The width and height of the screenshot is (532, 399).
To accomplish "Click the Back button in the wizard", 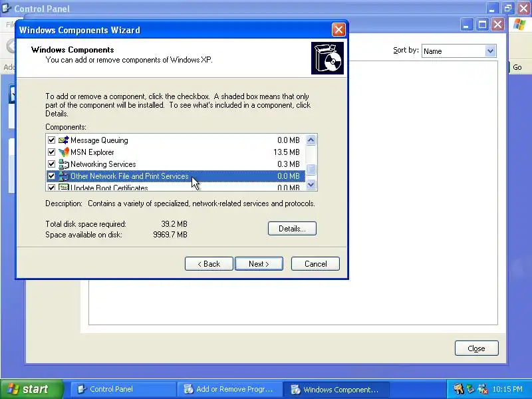I will [x=209, y=264].
